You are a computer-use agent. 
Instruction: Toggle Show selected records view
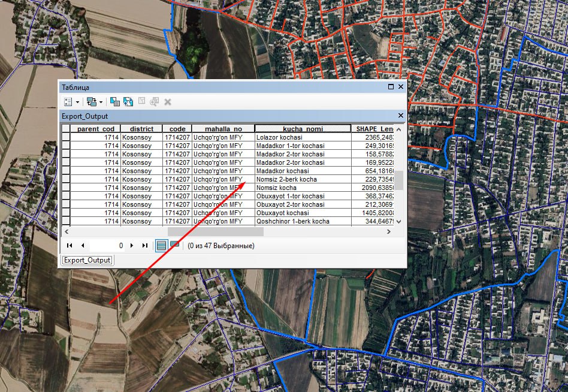[x=174, y=245]
